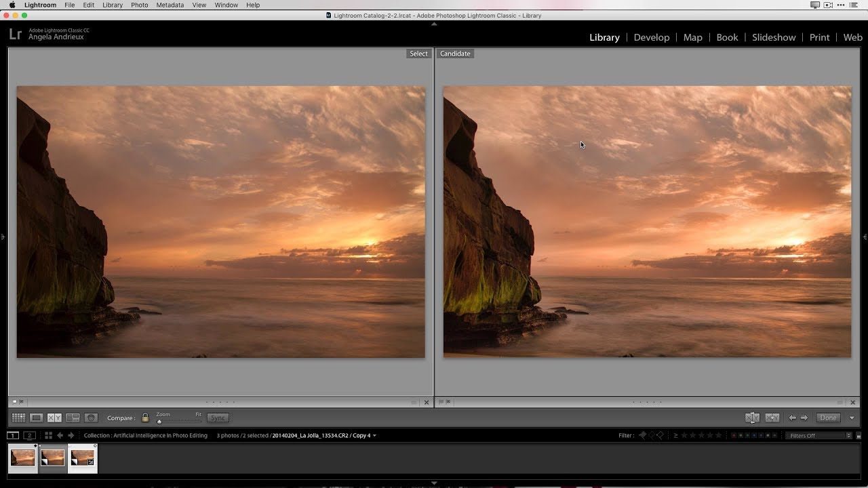Click the Swap select and candidate icon
868x488 pixels.
click(x=752, y=418)
